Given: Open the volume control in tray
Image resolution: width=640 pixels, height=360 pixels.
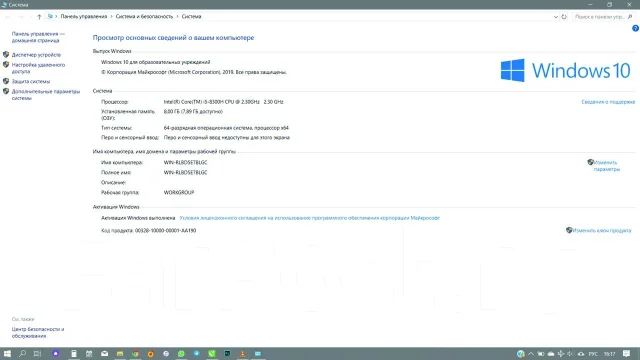Looking at the screenshot, I should tap(570, 353).
